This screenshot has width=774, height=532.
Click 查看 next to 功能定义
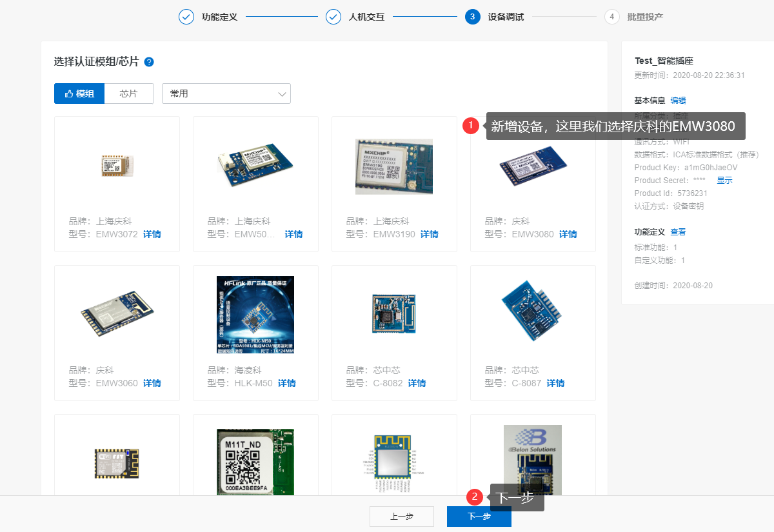coord(679,232)
